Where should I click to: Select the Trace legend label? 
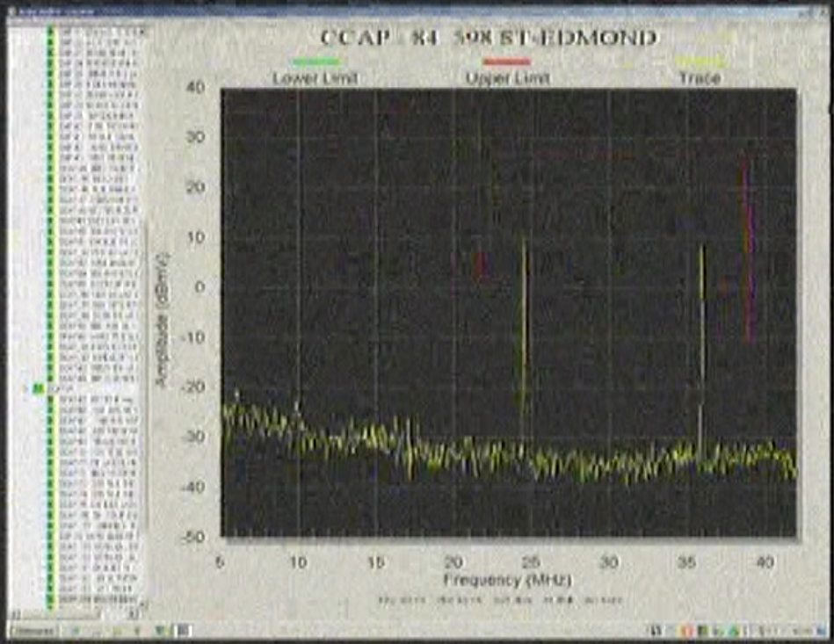point(700,79)
